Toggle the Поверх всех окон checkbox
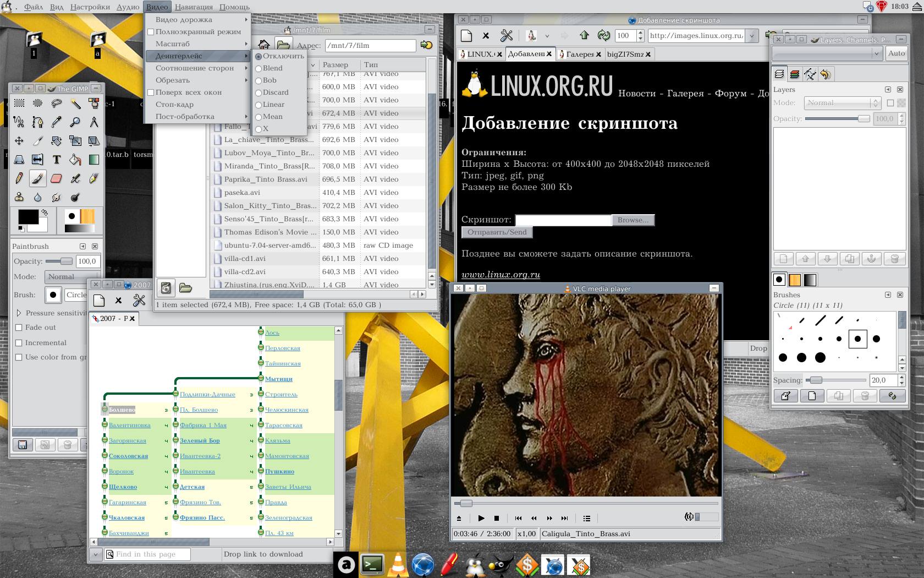924x578 pixels. pyautogui.click(x=151, y=92)
